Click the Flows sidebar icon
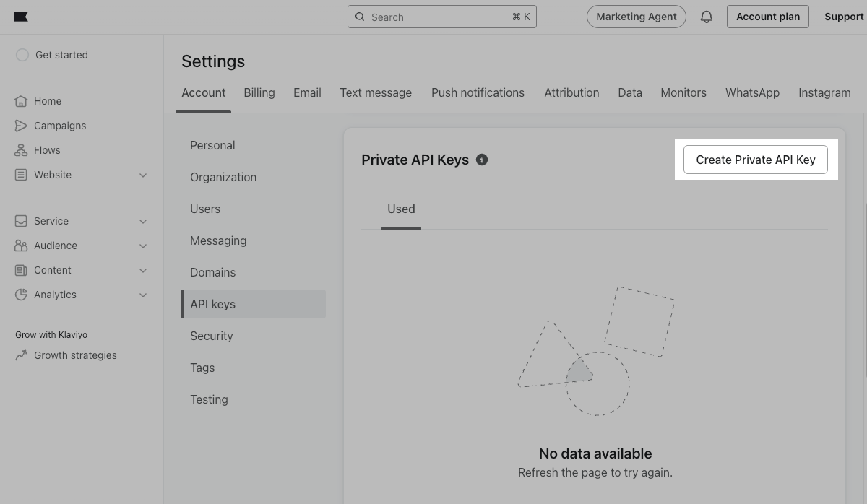Image resolution: width=867 pixels, height=504 pixels. point(21,150)
